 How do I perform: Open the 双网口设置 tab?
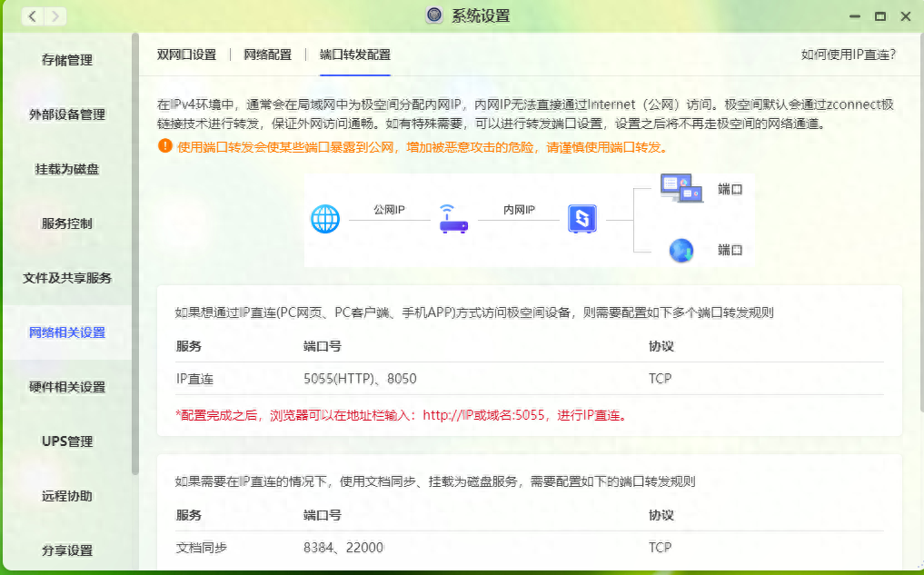coord(186,55)
